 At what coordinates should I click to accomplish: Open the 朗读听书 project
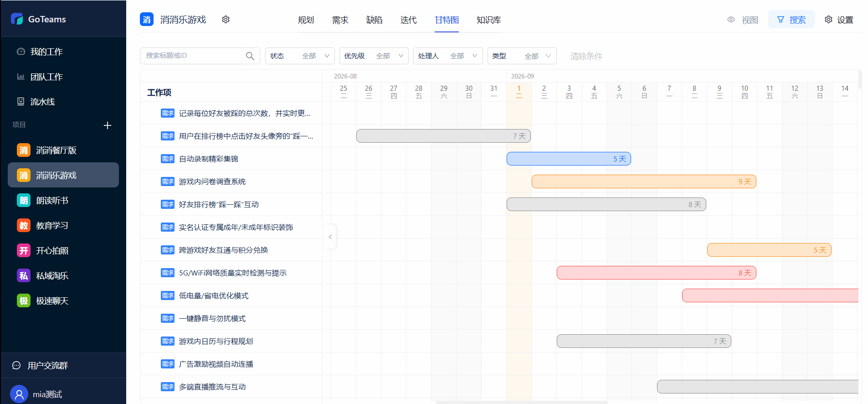pos(63,200)
